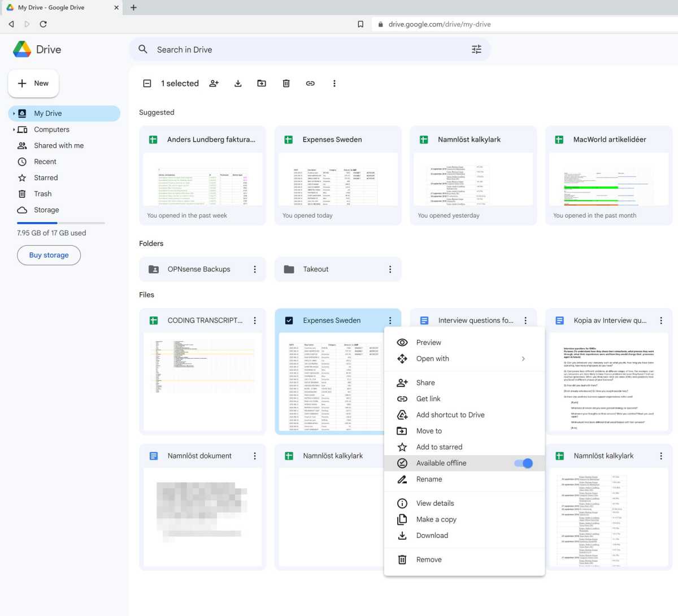Open options for Namnlöst dokument file
This screenshot has height=616, width=678.
click(x=255, y=456)
